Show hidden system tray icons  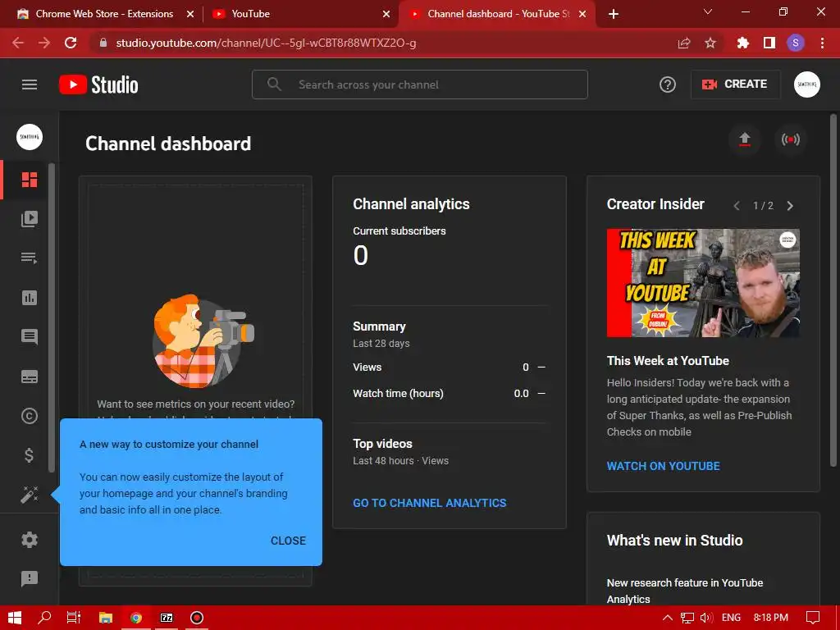pyautogui.click(x=668, y=618)
